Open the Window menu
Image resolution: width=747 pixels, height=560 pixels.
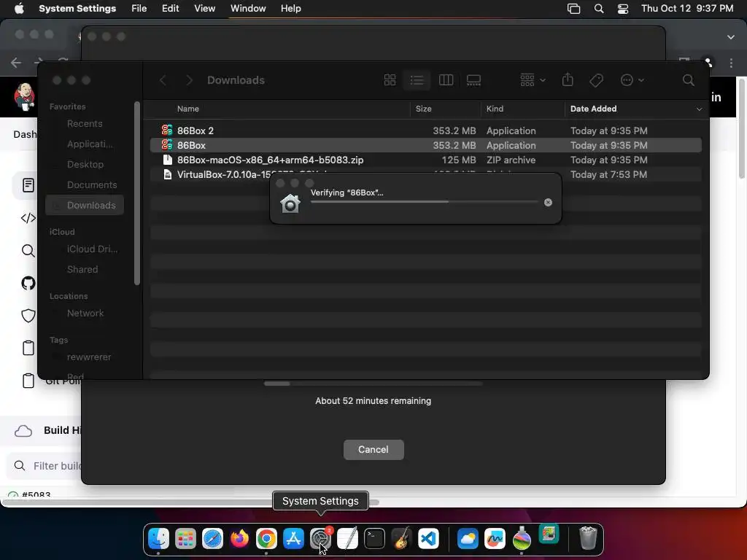pyautogui.click(x=248, y=9)
